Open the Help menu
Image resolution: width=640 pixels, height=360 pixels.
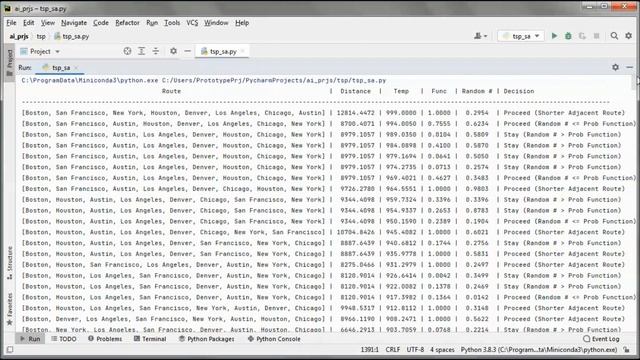click(x=242, y=23)
